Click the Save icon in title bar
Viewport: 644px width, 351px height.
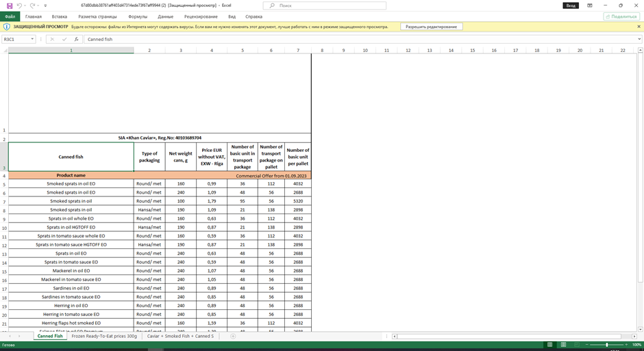pyautogui.click(x=10, y=5)
